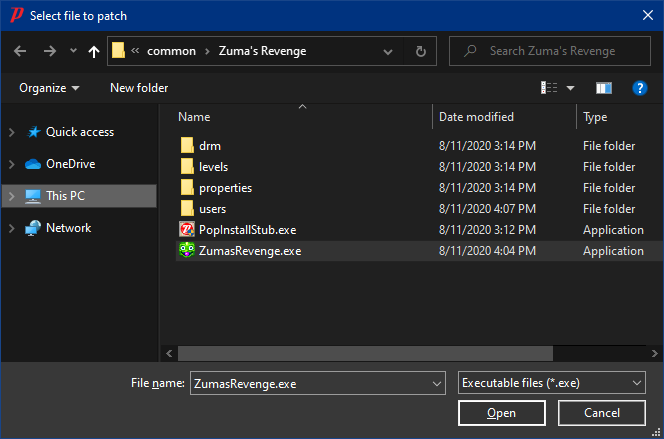Image resolution: width=664 pixels, height=439 pixels.
Task: Click in the Search Zuma's Revenge field
Action: click(550, 51)
